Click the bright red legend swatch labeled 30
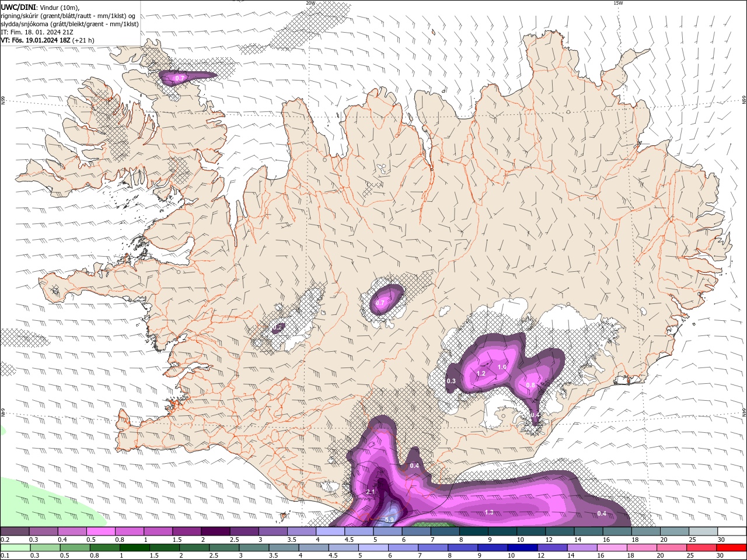The width and height of the screenshot is (747, 560). coord(732,548)
